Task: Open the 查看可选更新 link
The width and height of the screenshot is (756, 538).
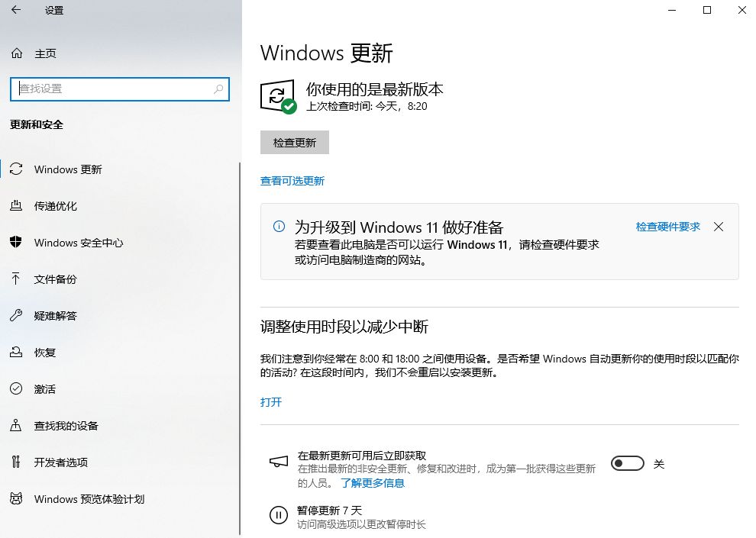Action: tap(293, 181)
